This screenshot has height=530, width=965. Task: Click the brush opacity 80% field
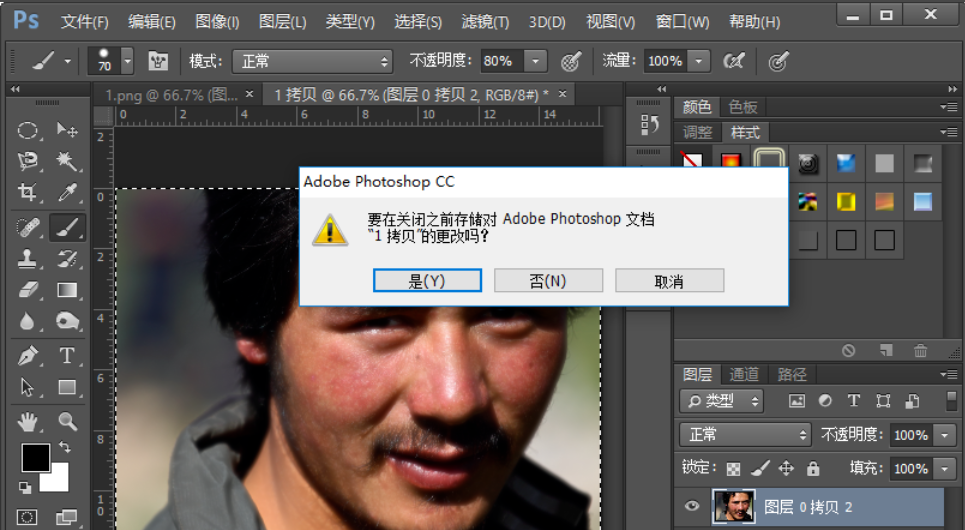click(502, 61)
